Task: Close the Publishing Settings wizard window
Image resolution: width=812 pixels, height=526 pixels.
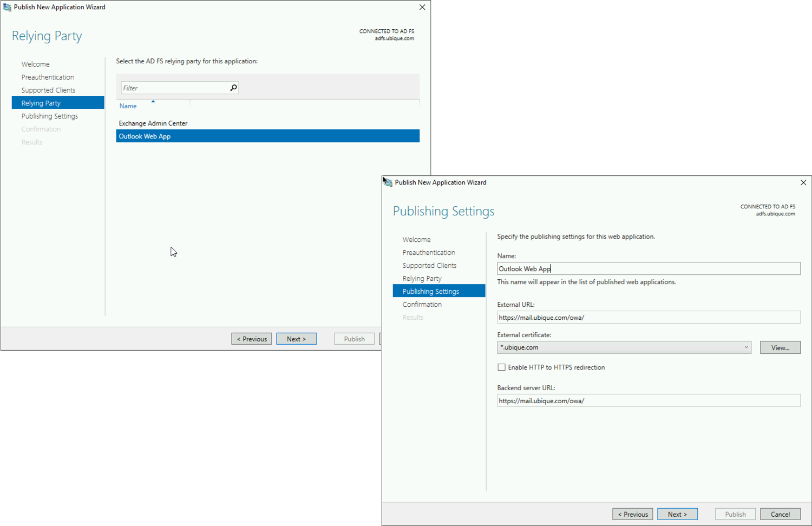Action: [803, 182]
